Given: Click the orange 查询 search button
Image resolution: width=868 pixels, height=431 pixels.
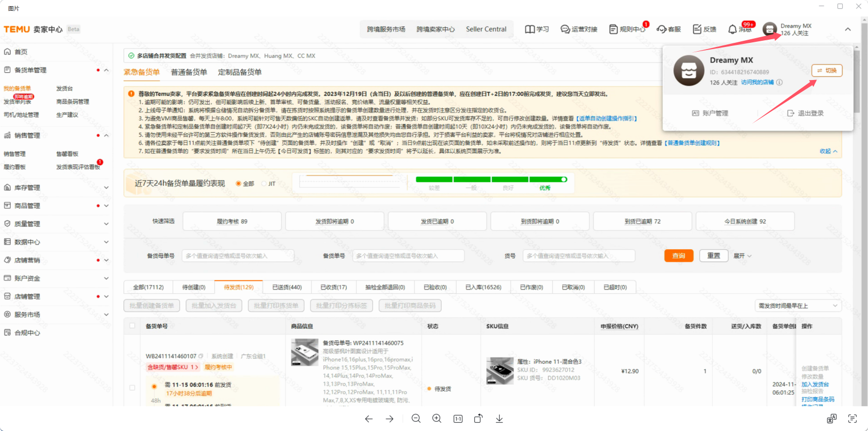Looking at the screenshot, I should (x=678, y=256).
